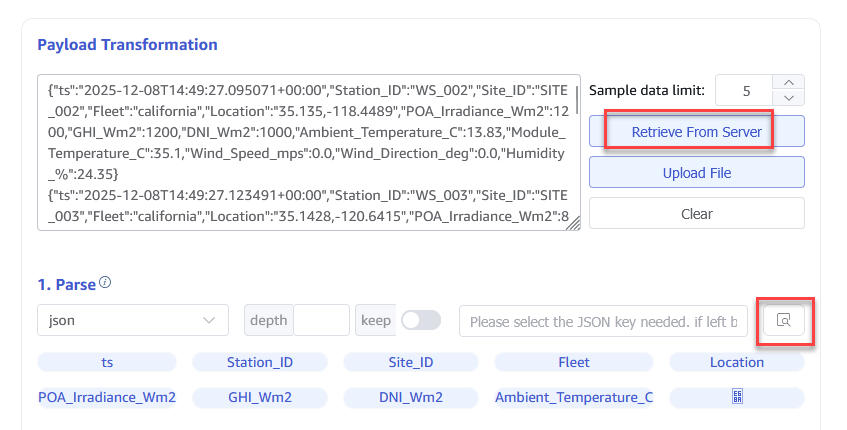This screenshot has width=847, height=430.
Task: Toggle the keep switch
Action: click(x=420, y=320)
